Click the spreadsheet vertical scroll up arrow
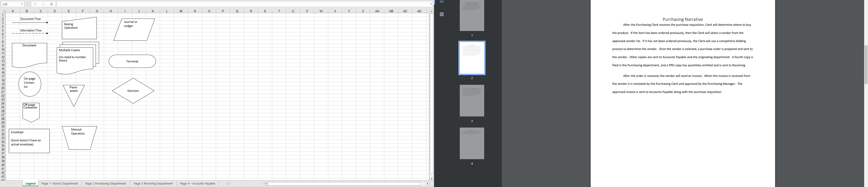Screen dimensions: 868x187 (x=431, y=11)
